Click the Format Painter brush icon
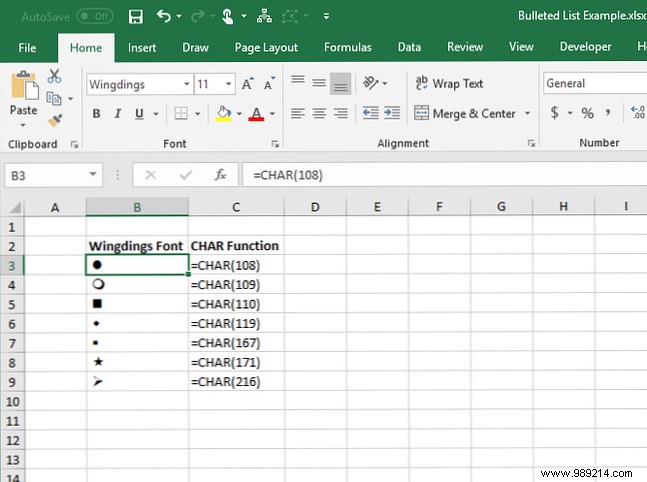 [x=54, y=120]
